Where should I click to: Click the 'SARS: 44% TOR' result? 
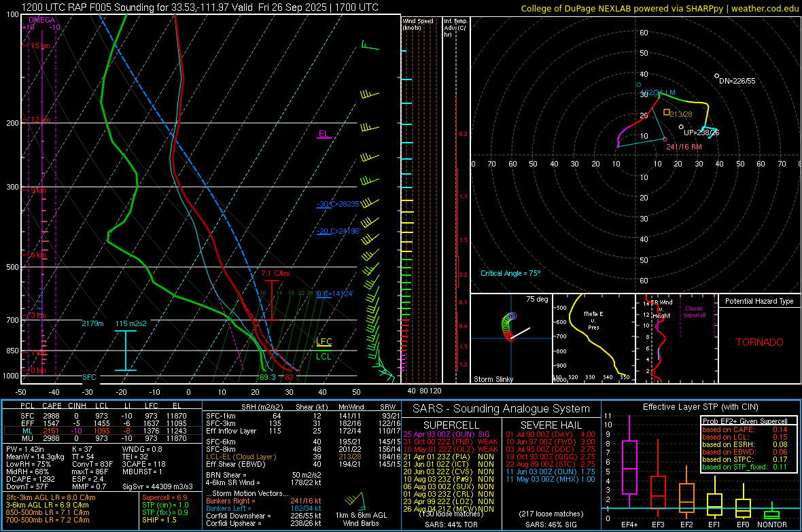click(x=451, y=525)
